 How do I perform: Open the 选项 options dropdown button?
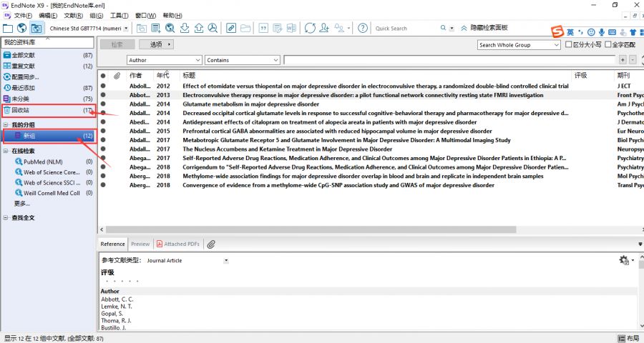coord(156,44)
